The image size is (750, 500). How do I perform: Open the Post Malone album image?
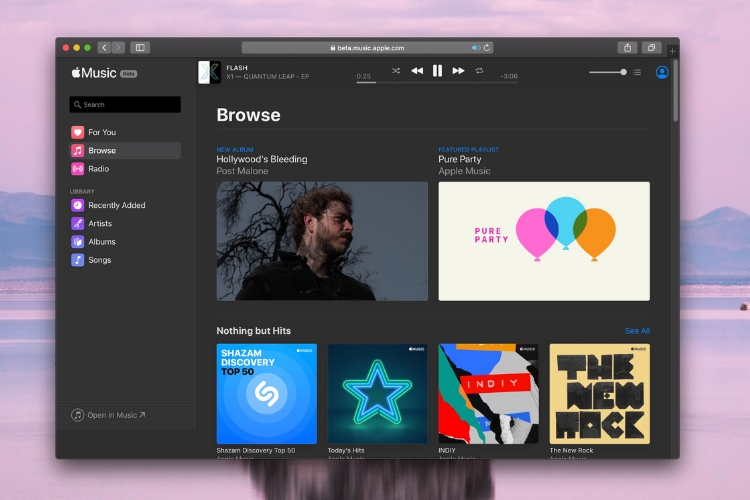pyautogui.click(x=322, y=241)
